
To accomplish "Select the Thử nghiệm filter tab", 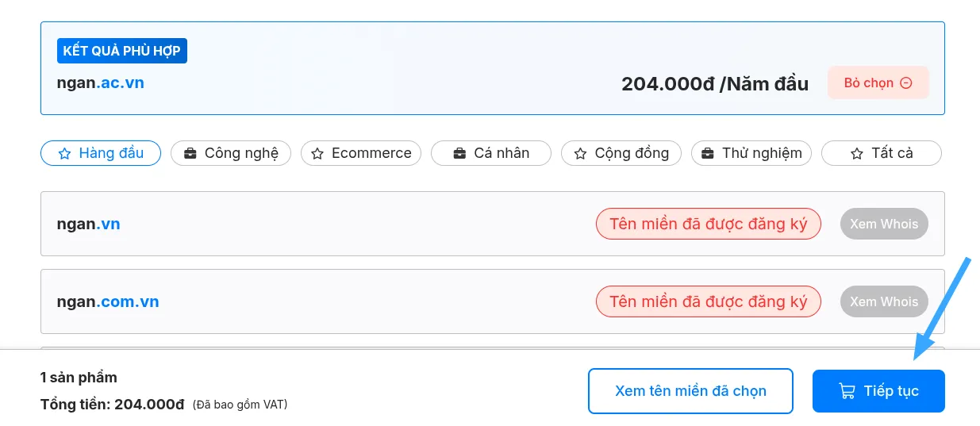I will pos(751,153).
